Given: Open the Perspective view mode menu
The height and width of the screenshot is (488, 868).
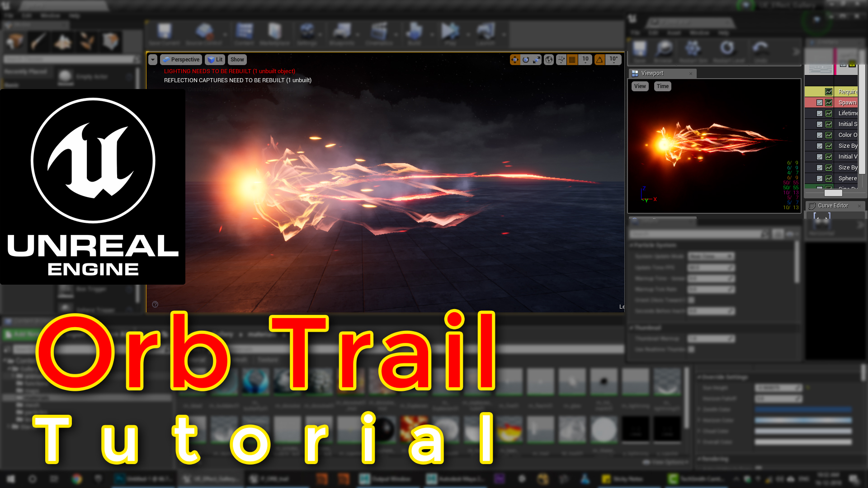Looking at the screenshot, I should [181, 60].
